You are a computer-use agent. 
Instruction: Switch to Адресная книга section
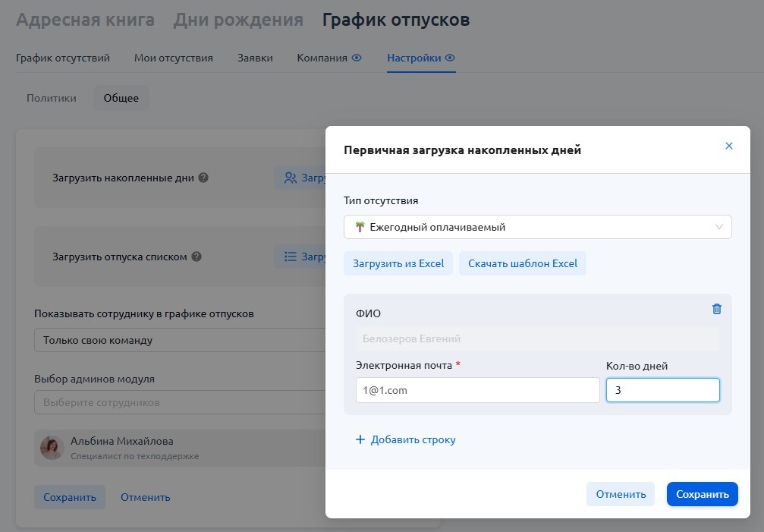point(85,20)
